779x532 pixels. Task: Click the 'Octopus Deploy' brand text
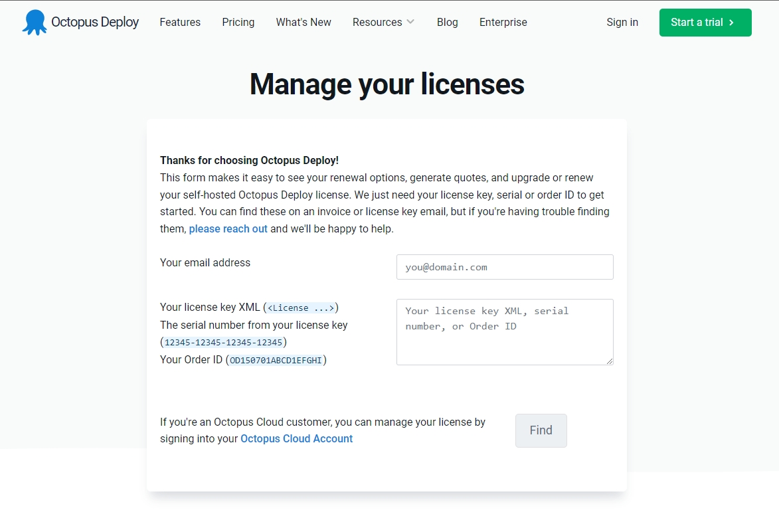click(x=95, y=23)
